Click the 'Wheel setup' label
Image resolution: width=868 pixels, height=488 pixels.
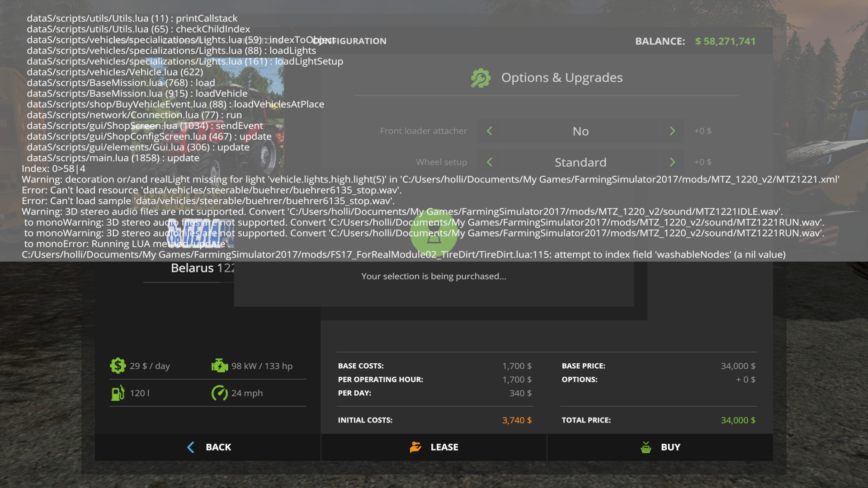(x=442, y=162)
